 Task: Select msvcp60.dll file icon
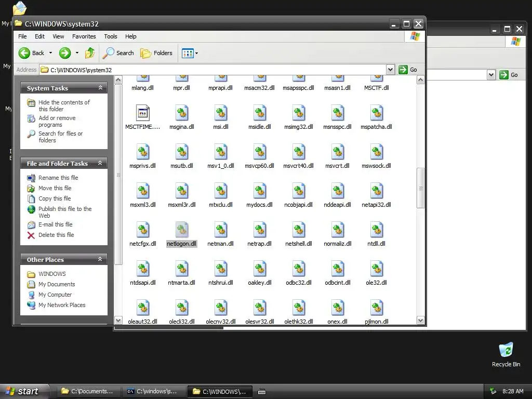(260, 152)
